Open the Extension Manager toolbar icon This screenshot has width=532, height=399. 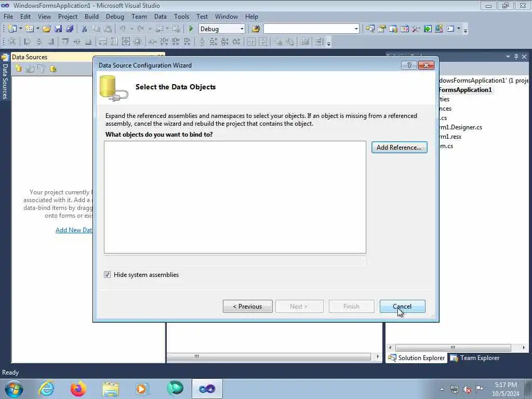pyautogui.click(x=439, y=29)
